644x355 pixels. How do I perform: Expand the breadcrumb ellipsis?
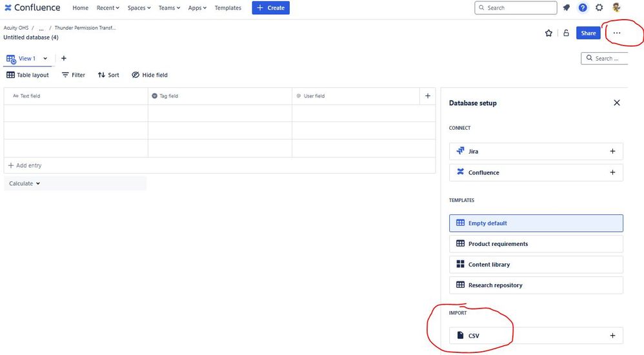coord(41,28)
